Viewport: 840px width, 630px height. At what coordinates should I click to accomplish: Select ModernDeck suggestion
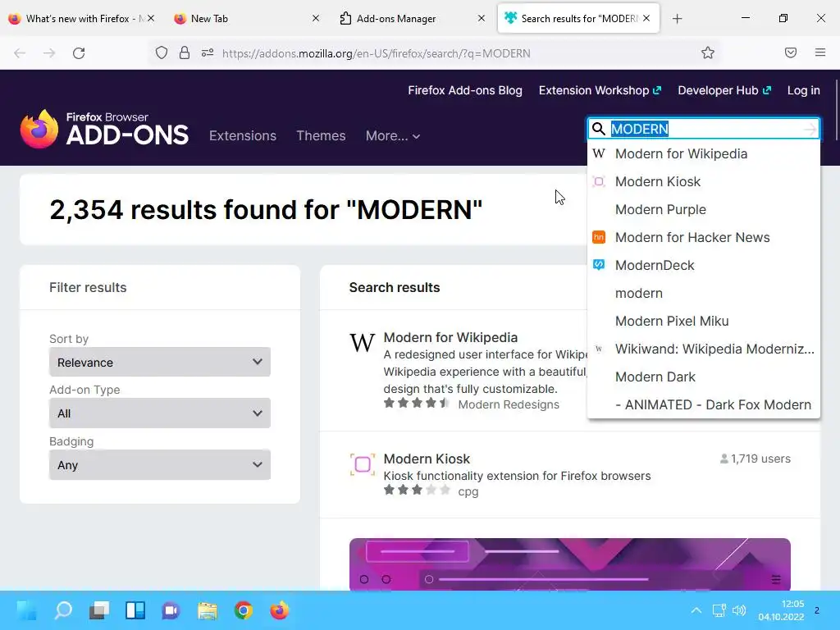pos(703,265)
